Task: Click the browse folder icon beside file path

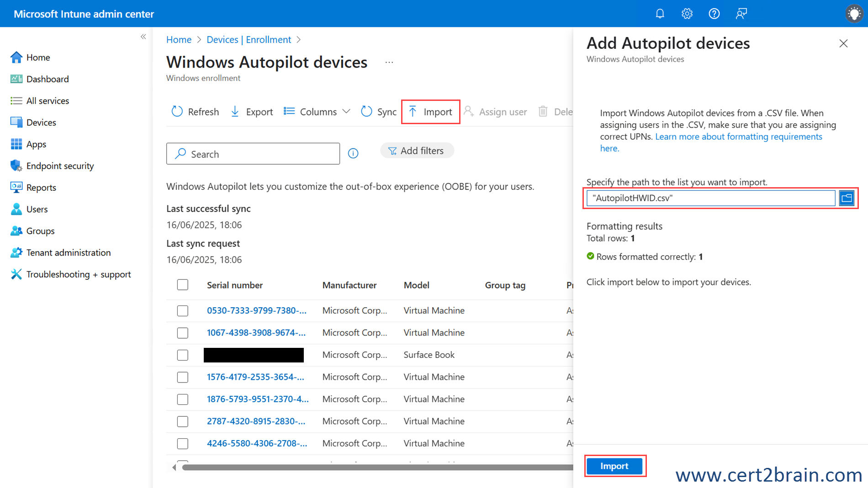Action: (847, 198)
